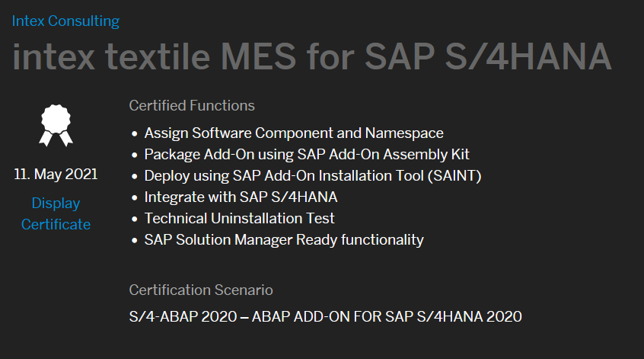Image resolution: width=644 pixels, height=359 pixels.
Task: Select the intex textile MES title heading
Action: (x=312, y=56)
